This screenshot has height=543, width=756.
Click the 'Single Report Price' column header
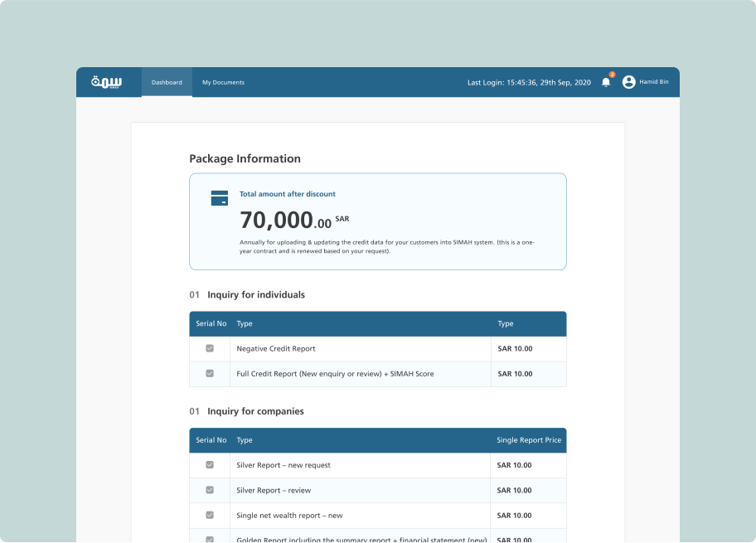529,440
